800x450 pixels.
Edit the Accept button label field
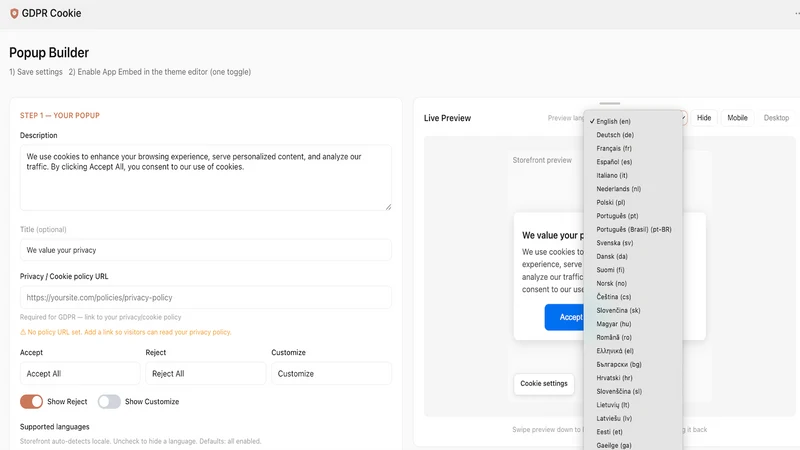tap(80, 373)
